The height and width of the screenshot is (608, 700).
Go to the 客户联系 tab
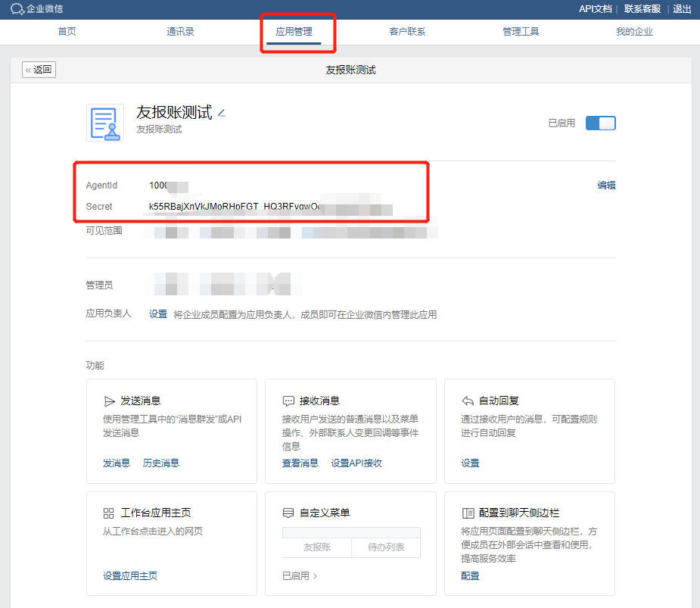click(407, 32)
